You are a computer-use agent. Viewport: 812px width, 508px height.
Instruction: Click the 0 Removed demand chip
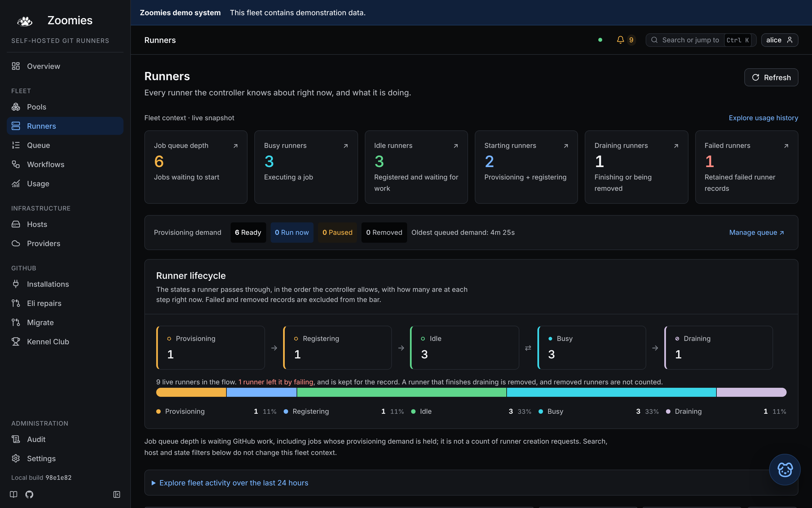(384, 233)
